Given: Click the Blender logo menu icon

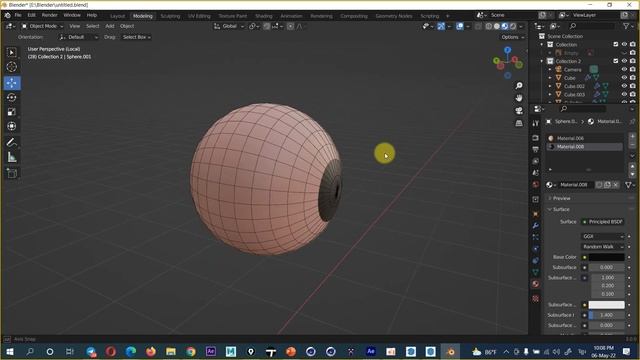Looking at the screenshot, I should (x=7, y=15).
